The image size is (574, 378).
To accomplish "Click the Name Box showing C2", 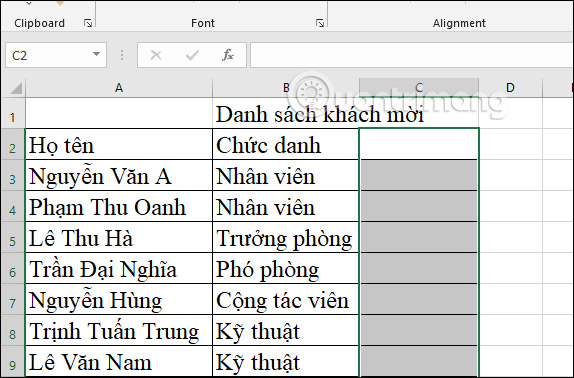I will 56,55.
